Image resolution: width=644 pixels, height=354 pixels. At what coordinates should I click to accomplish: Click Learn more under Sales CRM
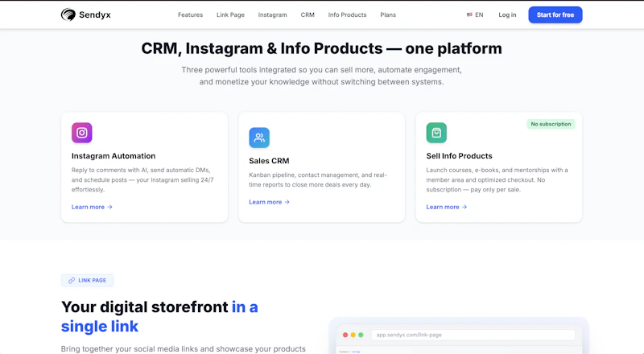pos(270,202)
